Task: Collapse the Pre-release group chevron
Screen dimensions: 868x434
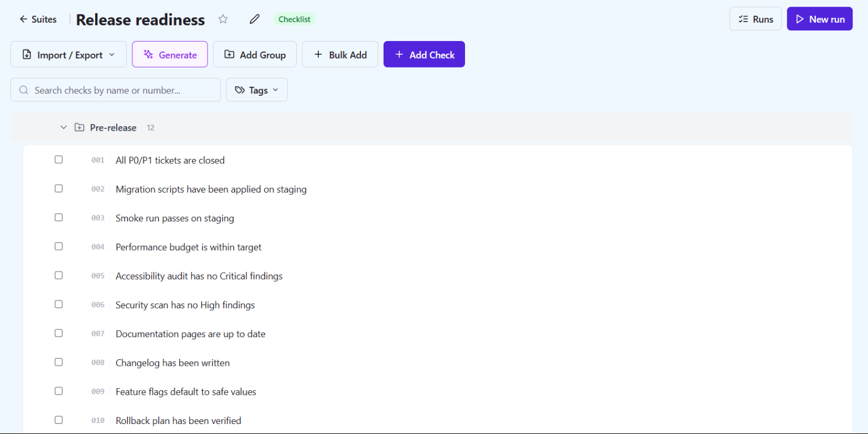Action: [x=63, y=128]
